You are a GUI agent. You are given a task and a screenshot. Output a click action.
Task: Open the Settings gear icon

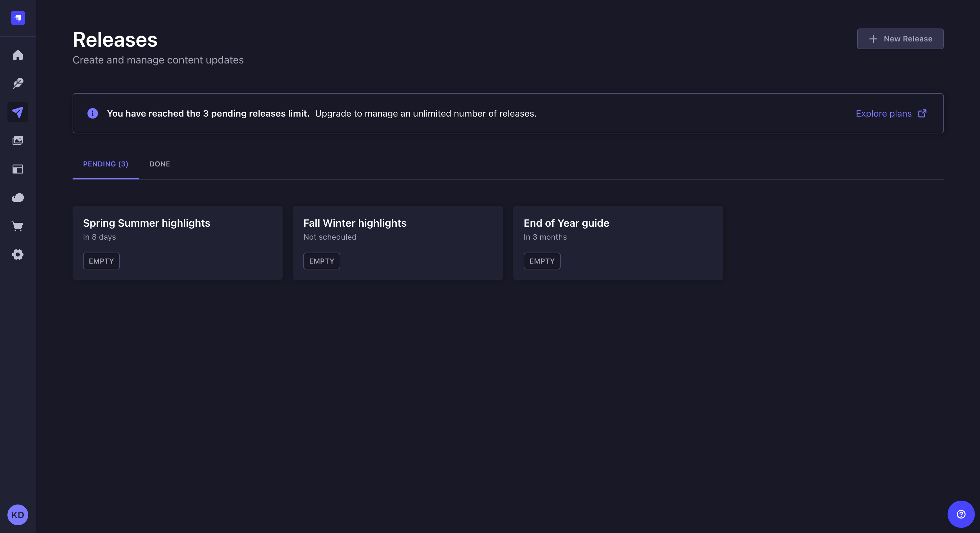18,254
